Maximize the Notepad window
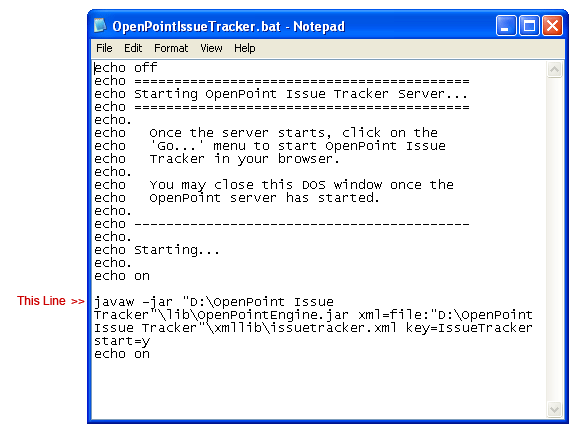The width and height of the screenshot is (580, 436). [529, 26]
